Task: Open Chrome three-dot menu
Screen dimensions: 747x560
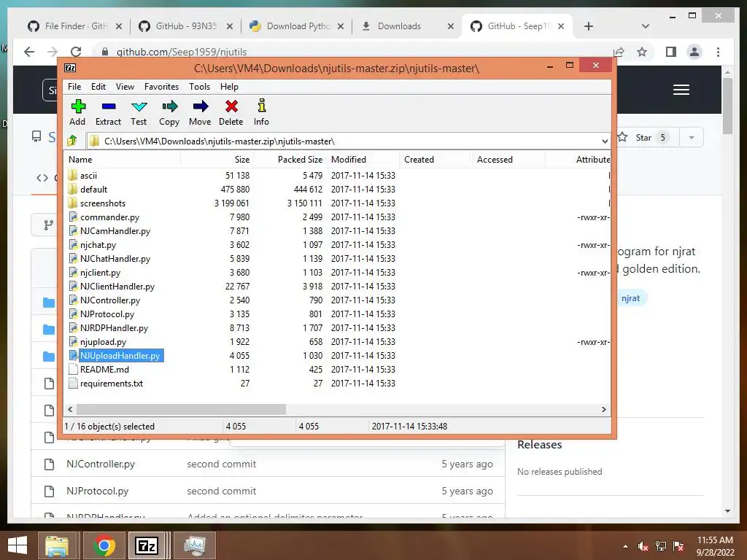Action: point(718,52)
